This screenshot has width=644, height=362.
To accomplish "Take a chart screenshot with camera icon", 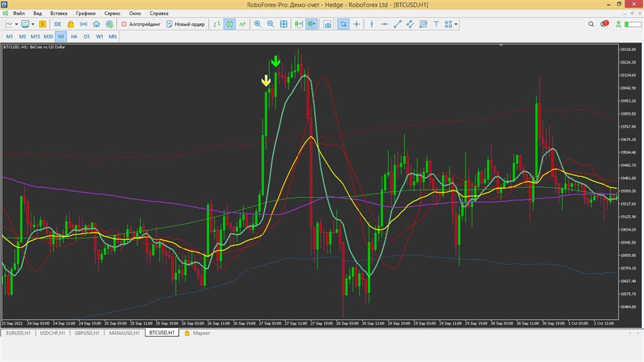I will [327, 24].
